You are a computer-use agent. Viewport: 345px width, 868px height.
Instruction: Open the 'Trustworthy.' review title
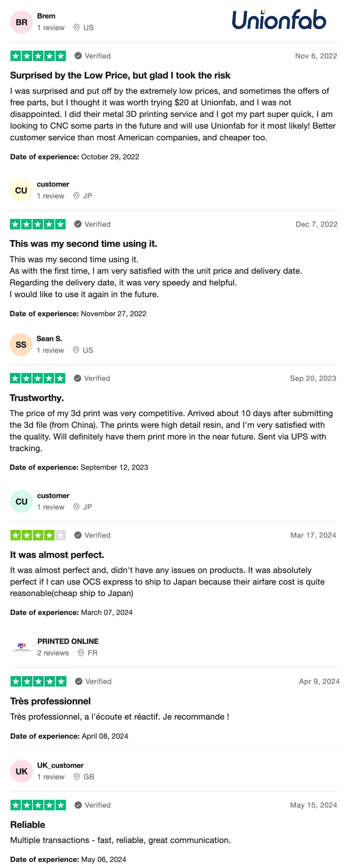pyautogui.click(x=37, y=398)
